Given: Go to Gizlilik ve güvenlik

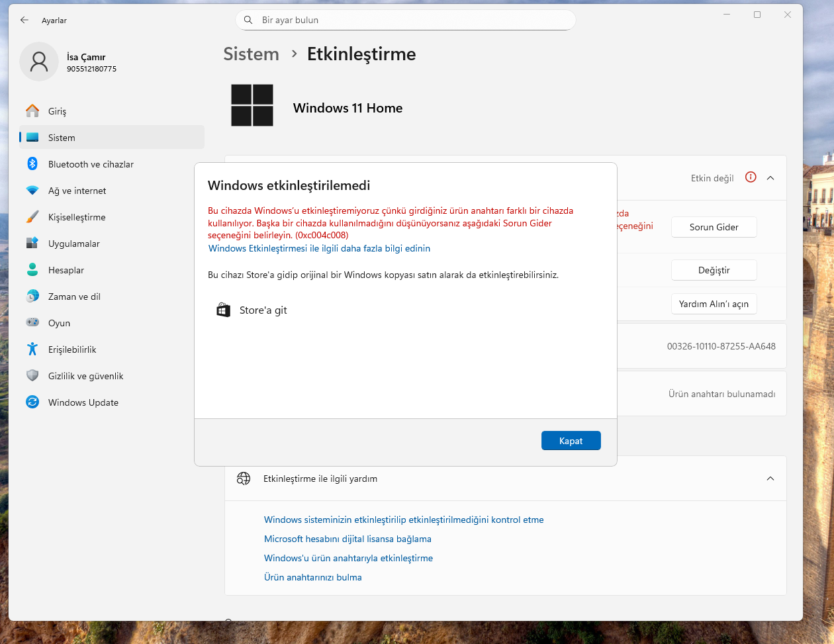Looking at the screenshot, I should tap(112, 376).
